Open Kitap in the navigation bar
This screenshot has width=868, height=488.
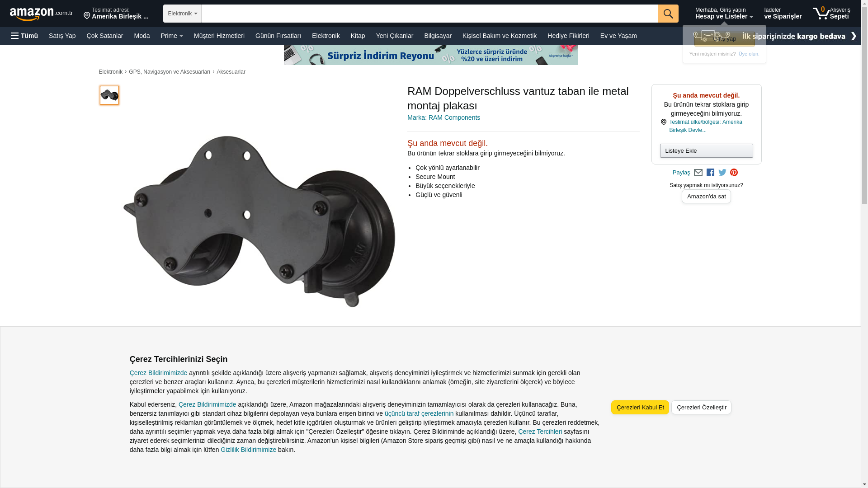[358, 36]
